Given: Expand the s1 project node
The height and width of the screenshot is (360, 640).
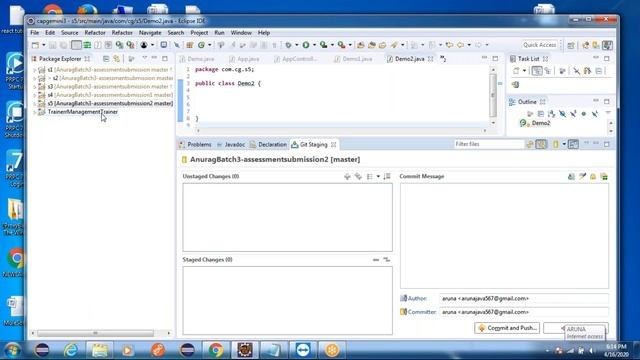Looking at the screenshot, I should [34, 70].
